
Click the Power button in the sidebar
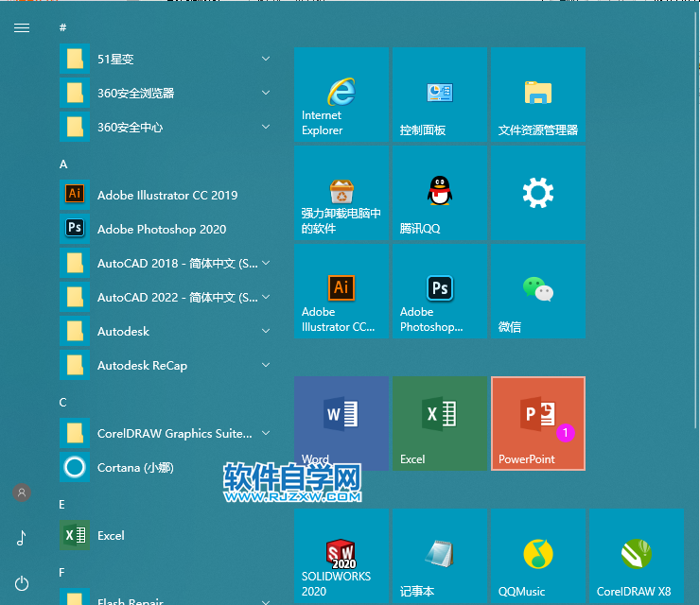pos(22,584)
